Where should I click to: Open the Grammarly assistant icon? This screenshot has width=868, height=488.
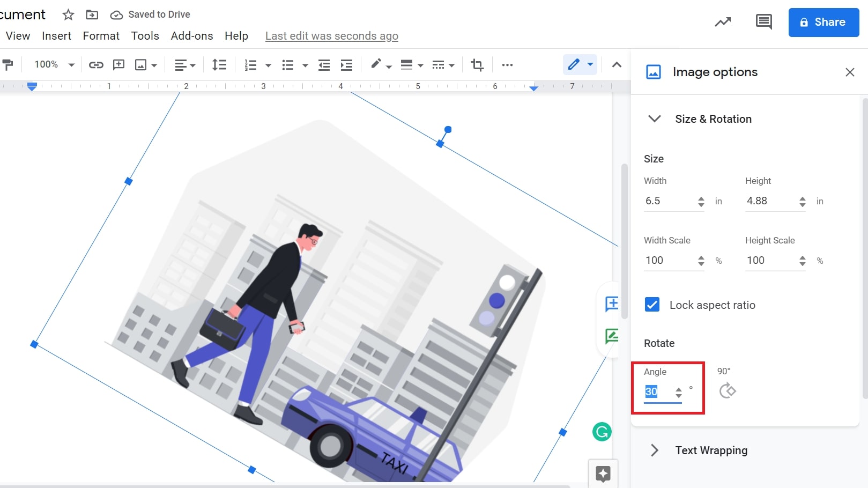(602, 431)
